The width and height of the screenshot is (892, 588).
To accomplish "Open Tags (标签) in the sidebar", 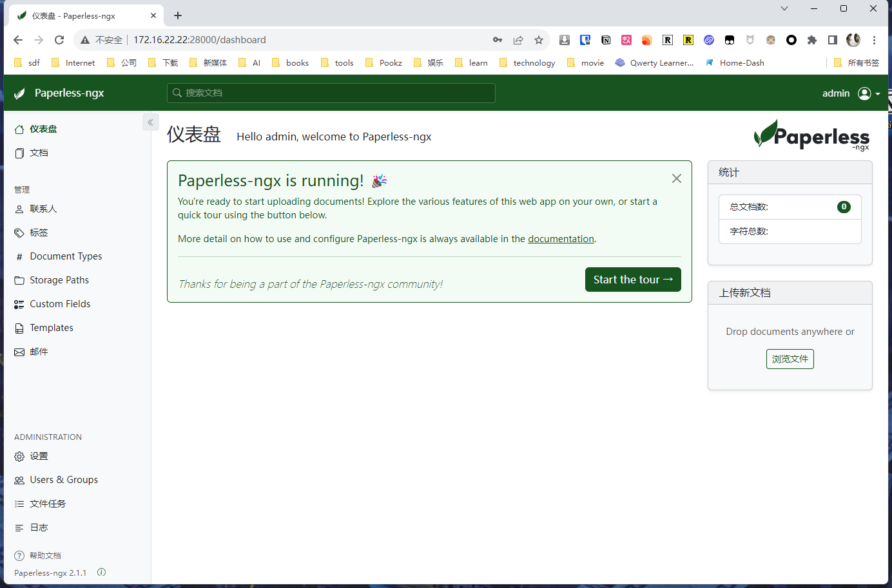I will 38,232.
